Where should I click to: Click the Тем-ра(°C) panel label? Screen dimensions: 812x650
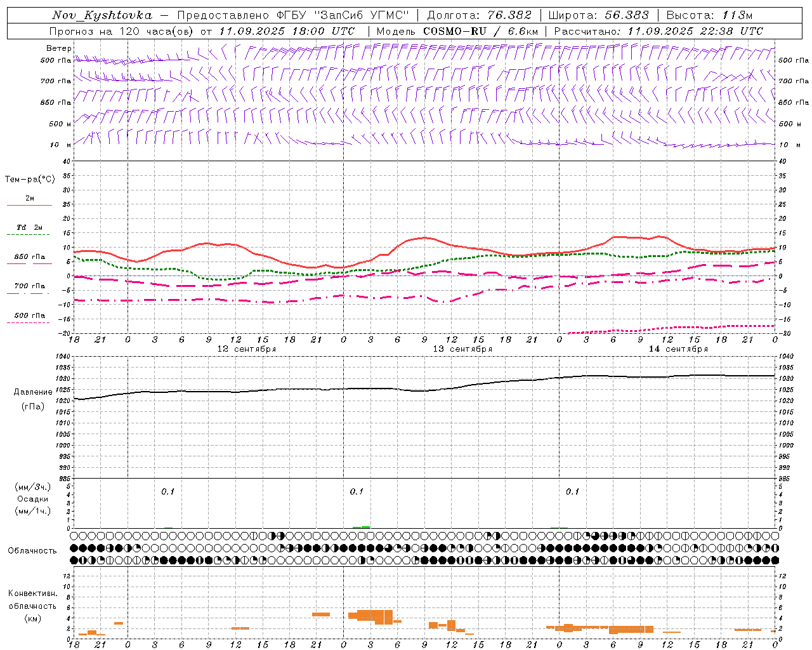[30, 180]
